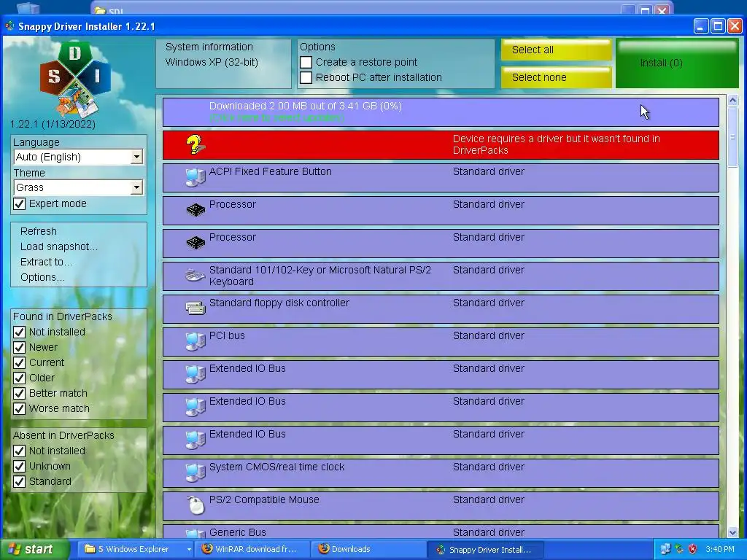
Task: Switch to the Downloads taskbar item
Action: click(x=368, y=549)
